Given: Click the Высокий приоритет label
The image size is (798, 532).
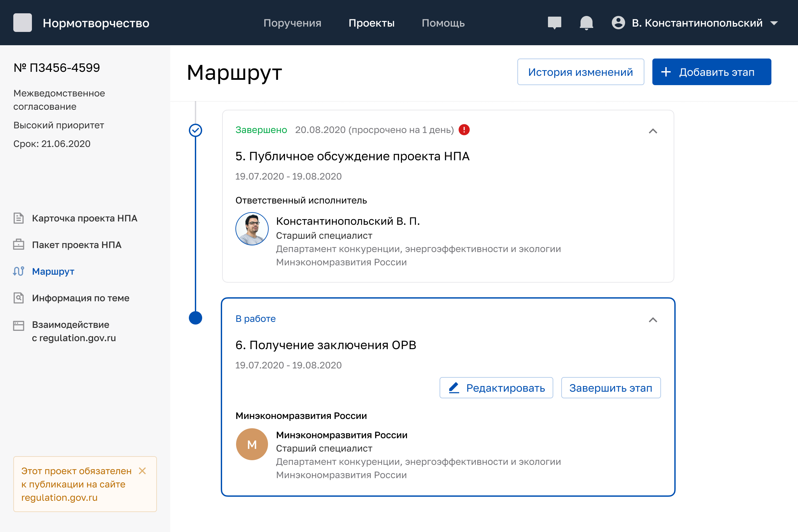Looking at the screenshot, I should point(59,125).
